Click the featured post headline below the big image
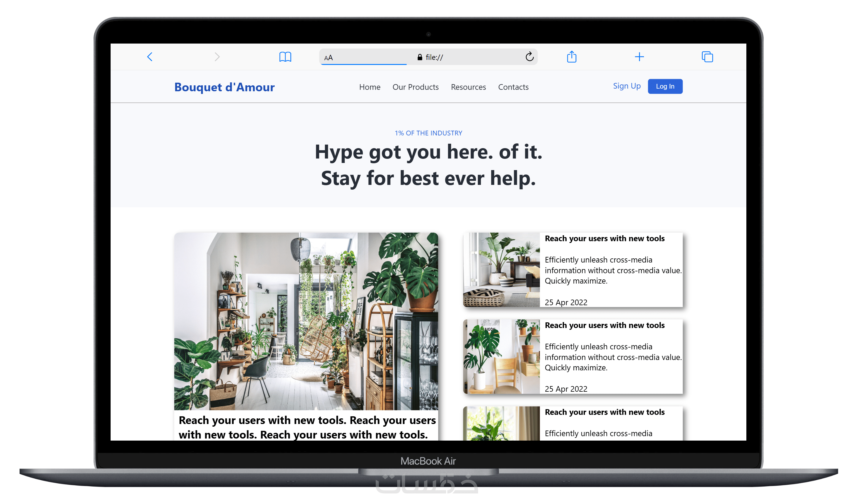 tap(307, 427)
